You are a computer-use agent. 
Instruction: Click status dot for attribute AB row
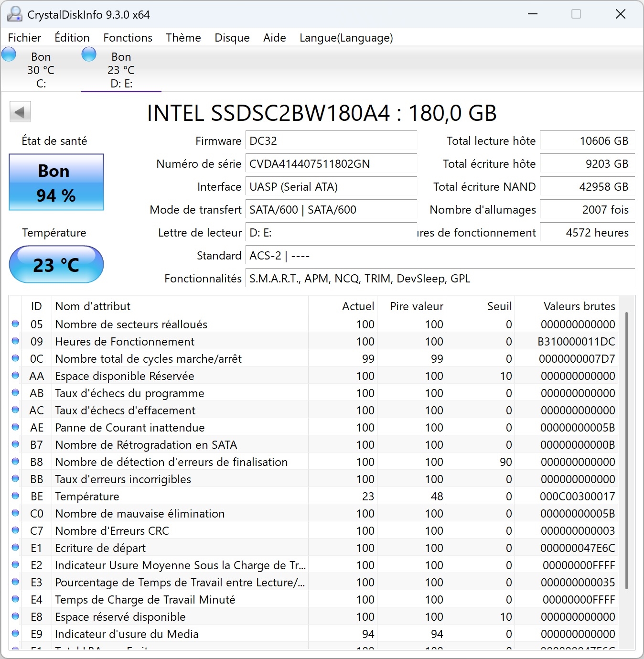click(15, 393)
